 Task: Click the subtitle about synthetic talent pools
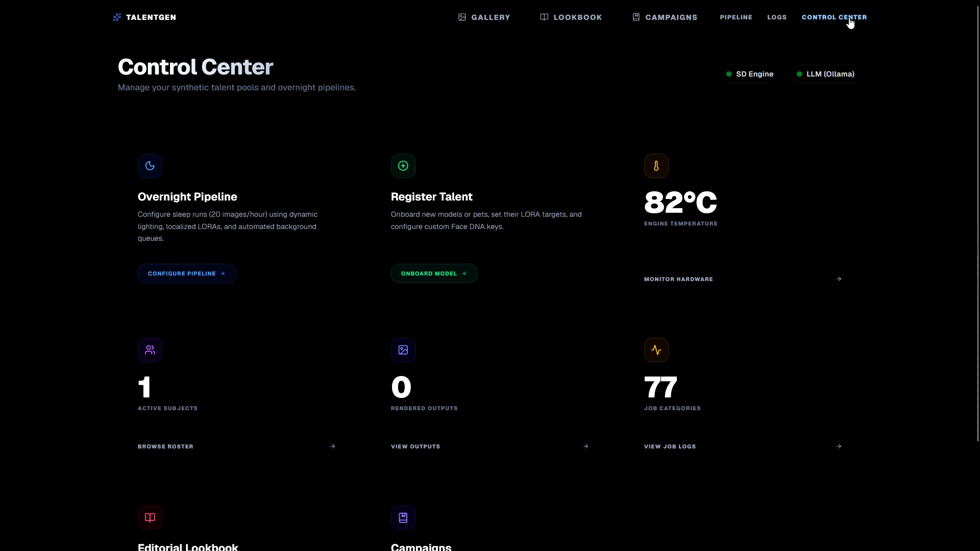point(237,88)
